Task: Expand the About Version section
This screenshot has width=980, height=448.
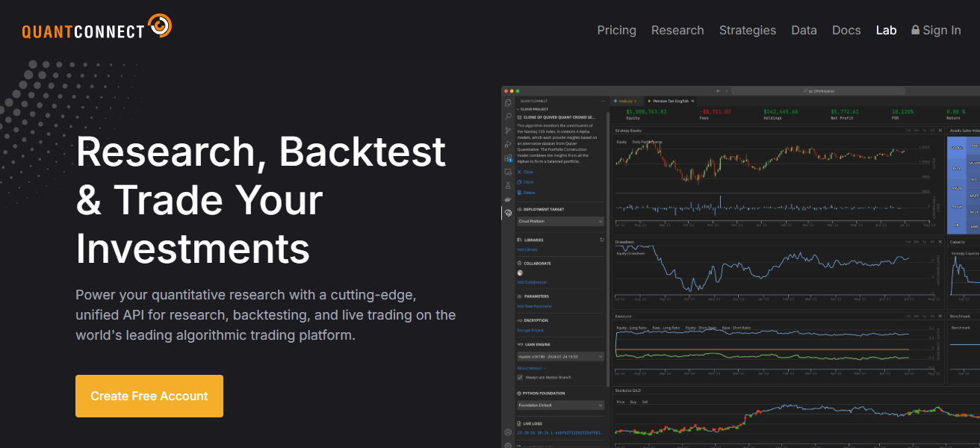Action: pos(531,368)
